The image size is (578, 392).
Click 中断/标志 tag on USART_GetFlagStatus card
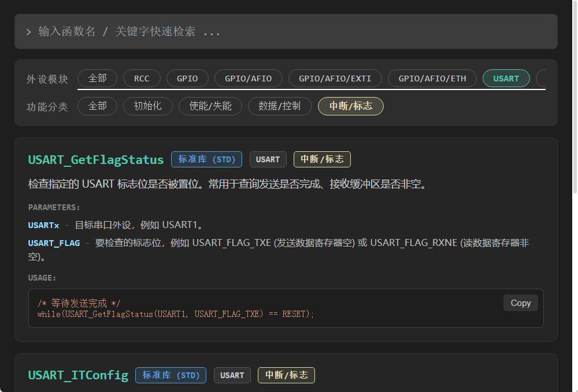(322, 160)
